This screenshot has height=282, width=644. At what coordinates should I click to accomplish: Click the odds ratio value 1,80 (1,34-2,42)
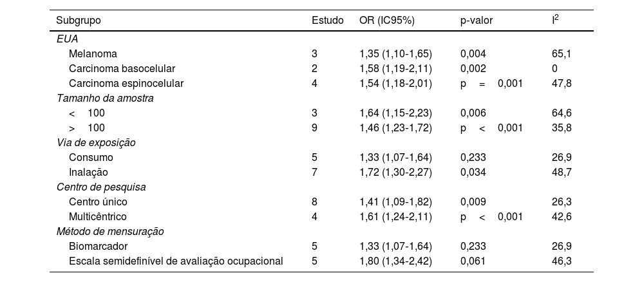click(x=395, y=261)
